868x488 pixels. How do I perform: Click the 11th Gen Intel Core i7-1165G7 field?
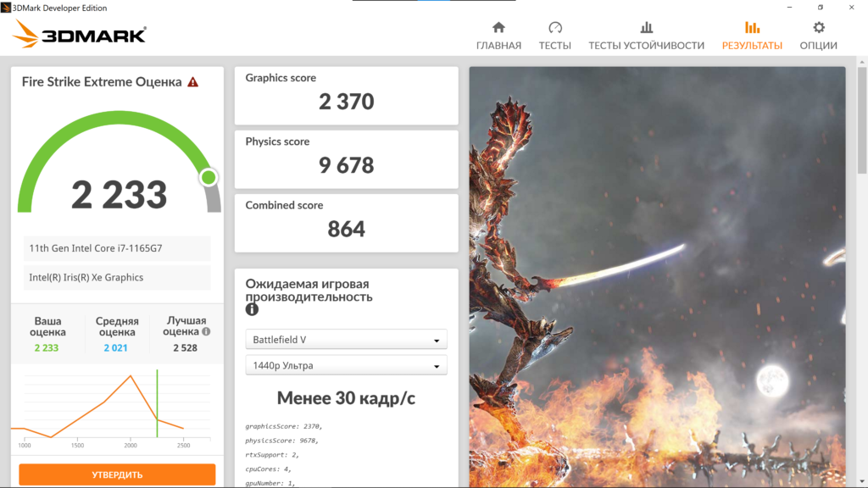pos(117,248)
